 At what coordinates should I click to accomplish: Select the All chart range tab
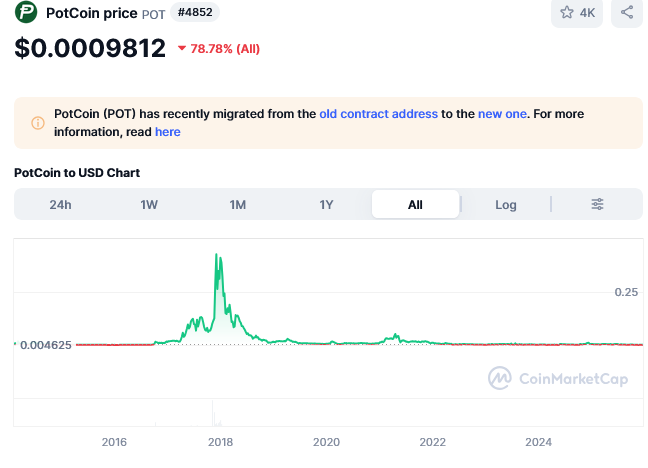coord(415,204)
